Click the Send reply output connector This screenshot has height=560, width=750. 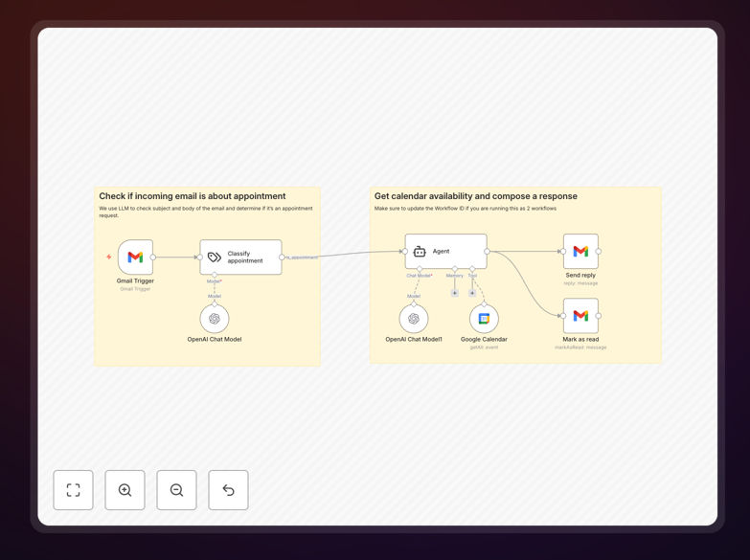(599, 251)
